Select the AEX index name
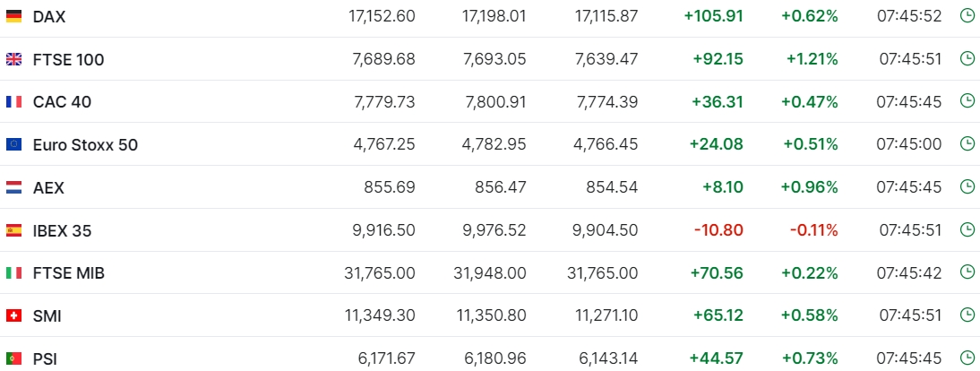The width and height of the screenshot is (980, 371). click(48, 187)
